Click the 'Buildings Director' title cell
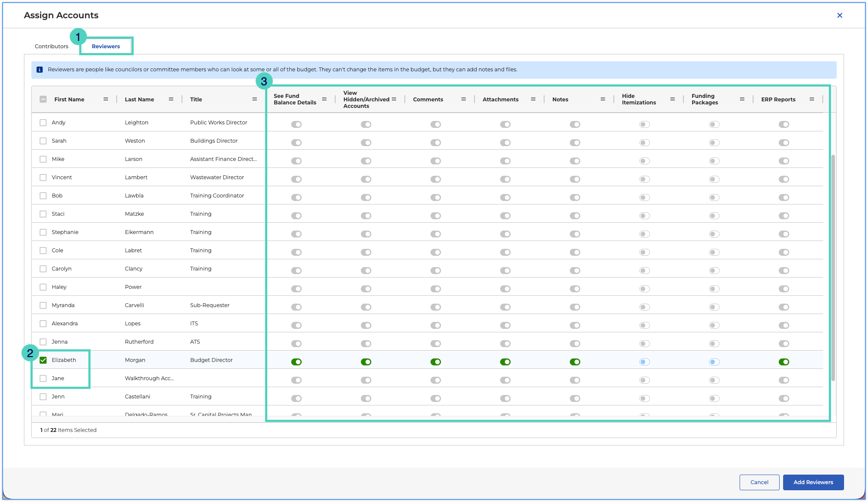Image resolution: width=868 pixels, height=502 pixels. 214,141
